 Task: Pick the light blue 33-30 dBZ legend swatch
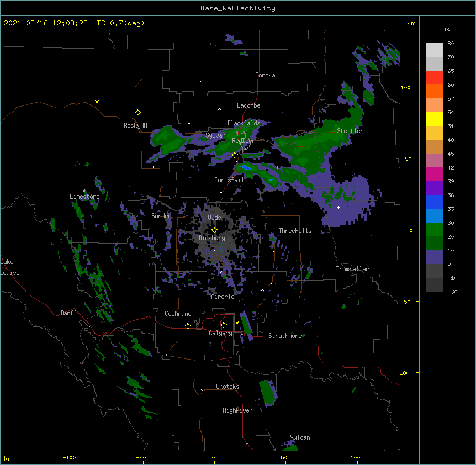pyautogui.click(x=434, y=215)
